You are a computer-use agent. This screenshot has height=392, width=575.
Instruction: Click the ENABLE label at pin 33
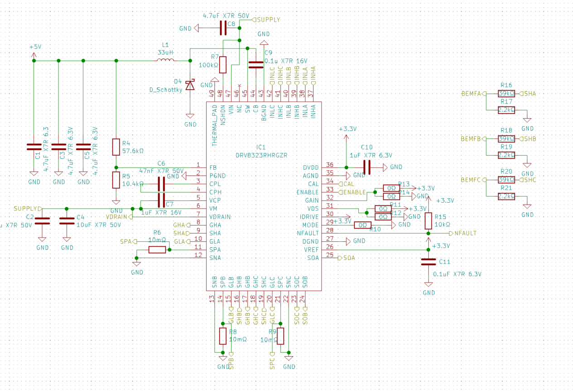pos(353,192)
